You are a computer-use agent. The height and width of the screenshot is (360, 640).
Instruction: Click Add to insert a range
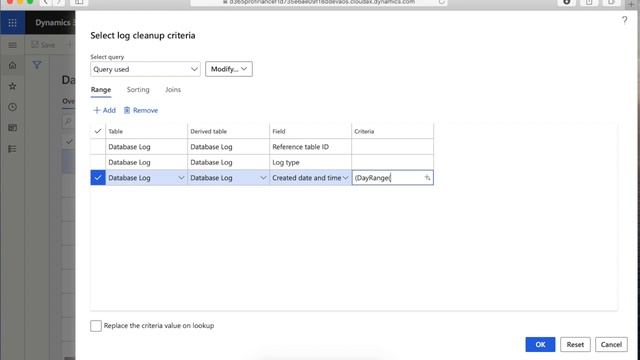(104, 110)
